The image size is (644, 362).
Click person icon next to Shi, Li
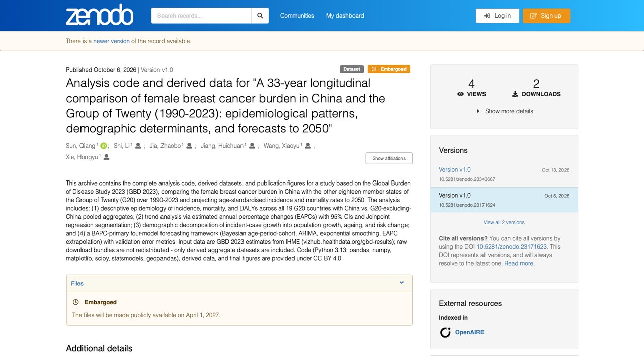pos(138,146)
